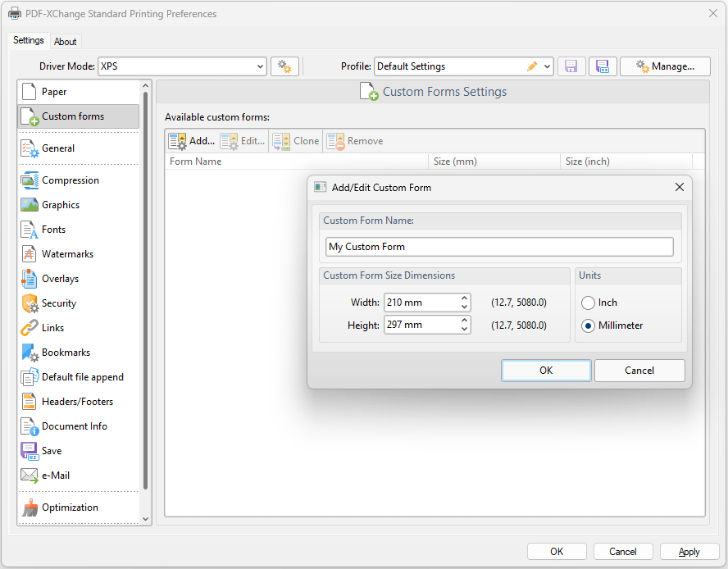This screenshot has width=728, height=569.
Task: Click the driver mode settings gear icon
Action: pos(284,66)
